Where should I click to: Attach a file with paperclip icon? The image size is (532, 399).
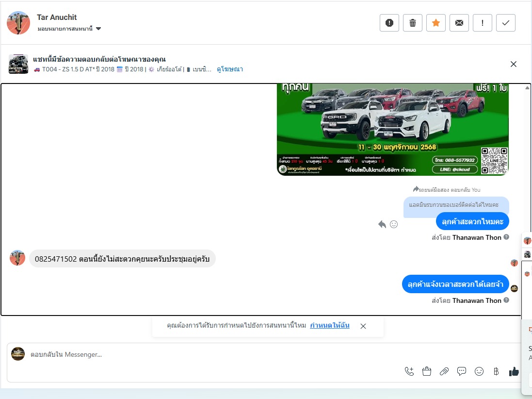tap(444, 371)
